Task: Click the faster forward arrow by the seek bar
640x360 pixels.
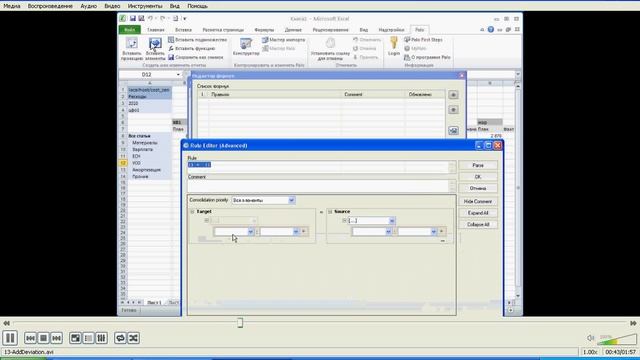Action: [633, 323]
